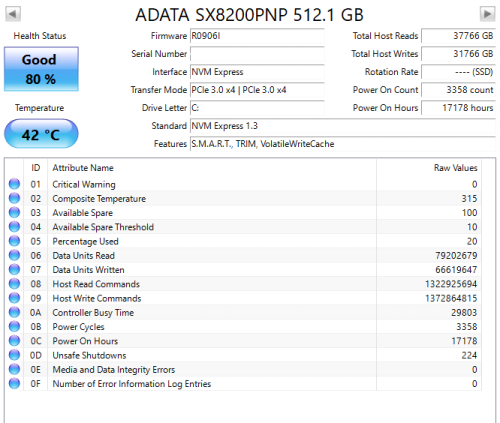Viewport: 500px width, 423px height.
Task: Click the Composite Temperature status orb
Action: (14, 198)
